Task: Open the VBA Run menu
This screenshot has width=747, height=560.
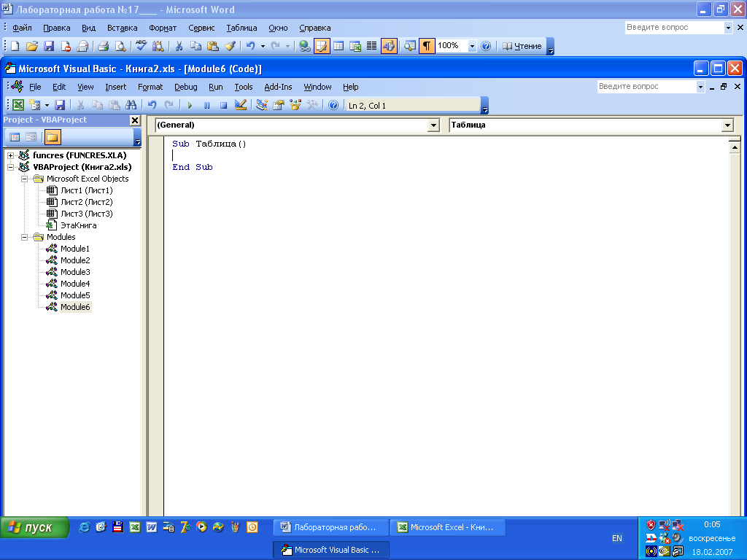Action: click(x=215, y=87)
